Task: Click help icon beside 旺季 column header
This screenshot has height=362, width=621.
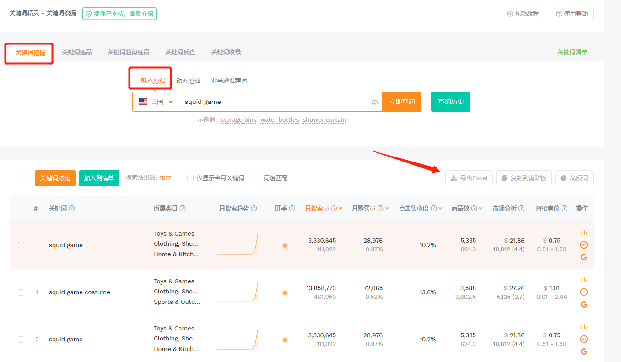Action: point(292,208)
